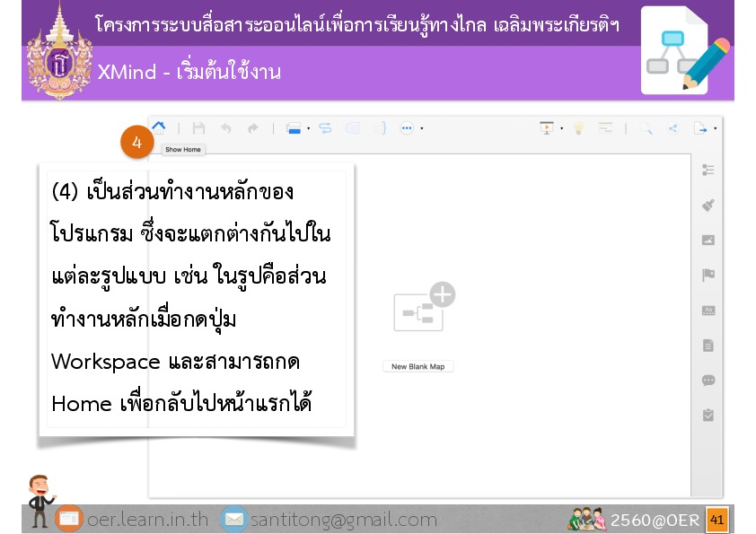Click the New Blank Map button
The image size is (756, 534).
tap(418, 366)
